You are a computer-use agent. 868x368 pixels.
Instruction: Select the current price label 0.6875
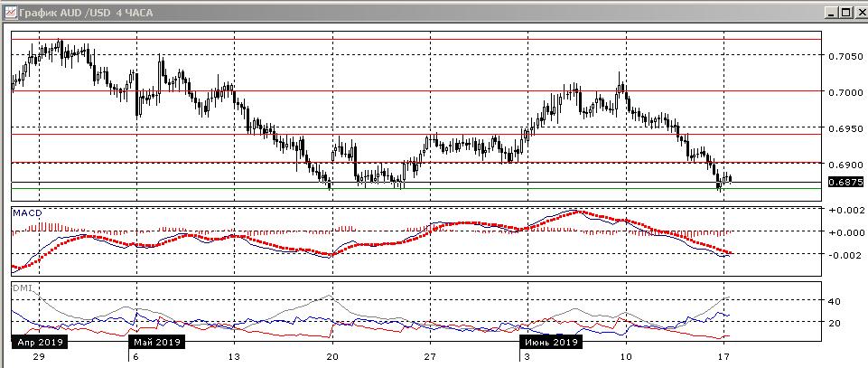point(845,182)
